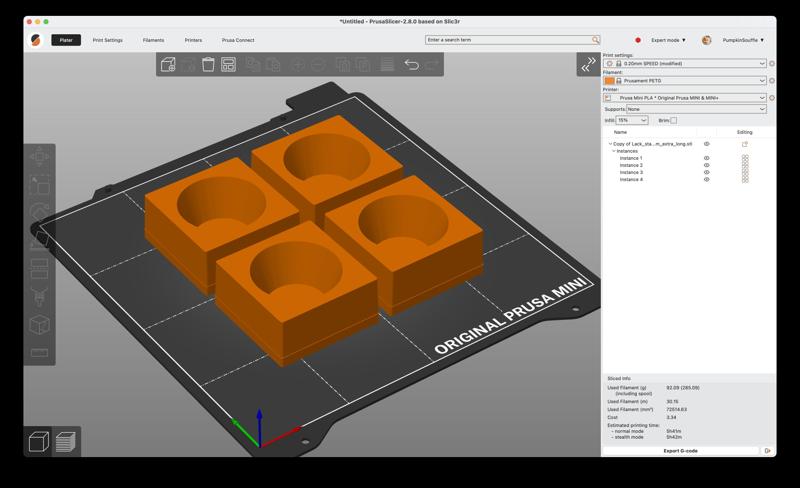Collapse the right sidebar with arrow icon
The image size is (800, 488).
588,65
